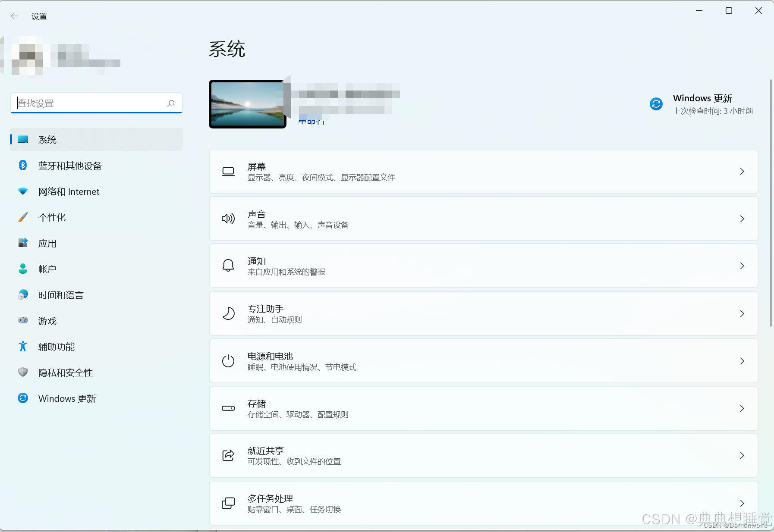Click the 查找设置 search field

pos(96,103)
